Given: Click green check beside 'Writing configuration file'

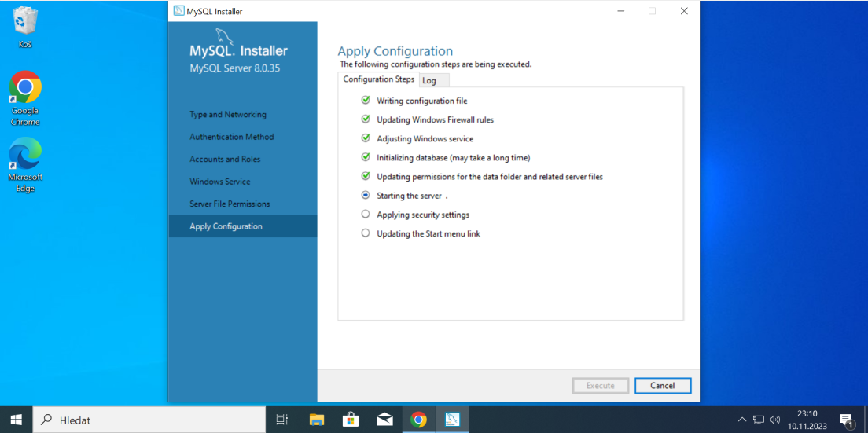Looking at the screenshot, I should pyautogui.click(x=366, y=101).
